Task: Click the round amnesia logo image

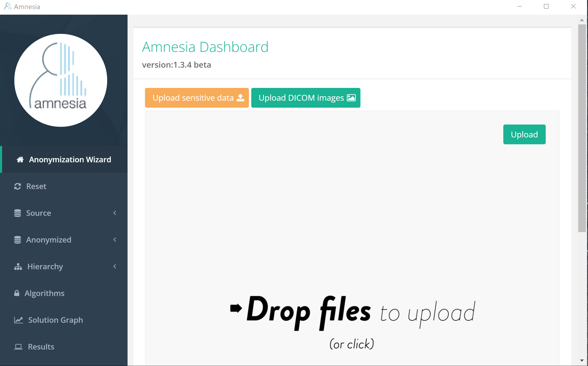Action: [x=61, y=80]
